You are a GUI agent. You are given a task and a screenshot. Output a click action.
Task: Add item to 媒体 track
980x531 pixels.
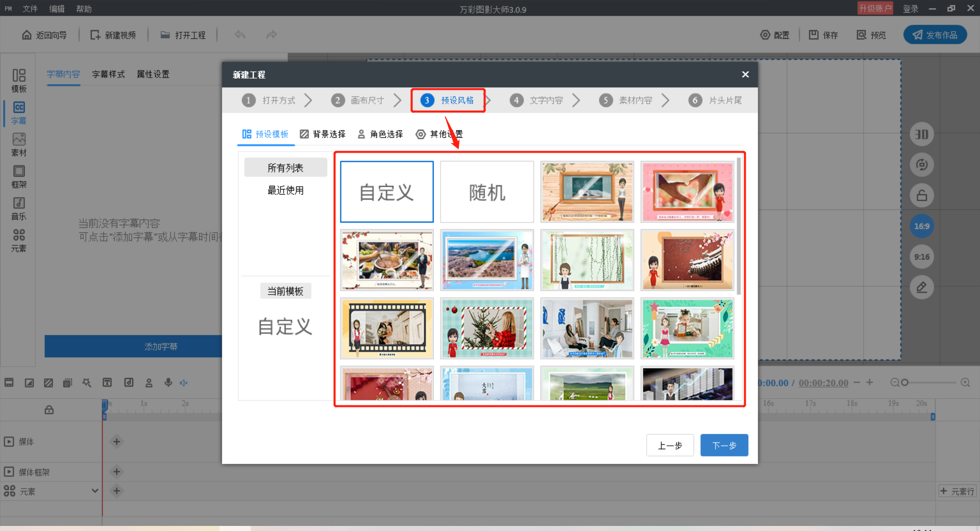point(116,442)
